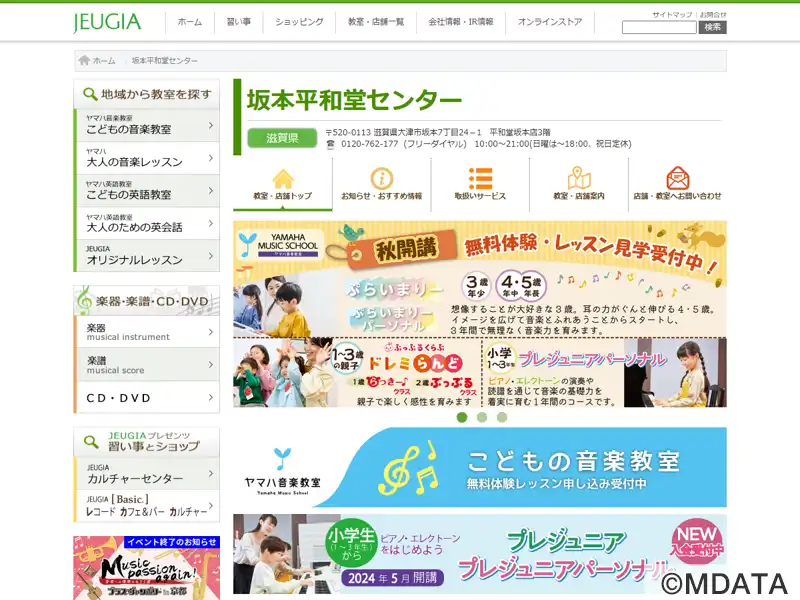Expand 楽器 musical instrument arrow
Screen dimensions: 800x600
(211, 332)
